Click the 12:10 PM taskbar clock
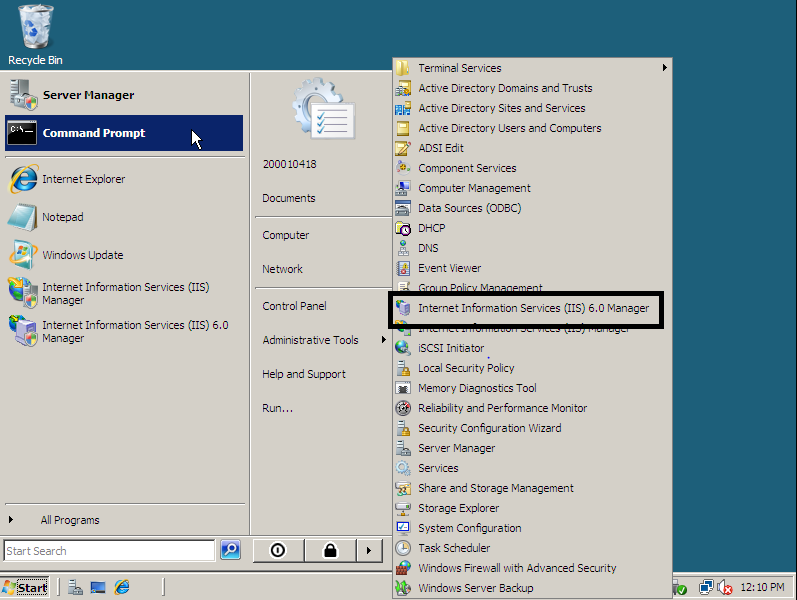The width and height of the screenshot is (797, 600). coord(762,587)
